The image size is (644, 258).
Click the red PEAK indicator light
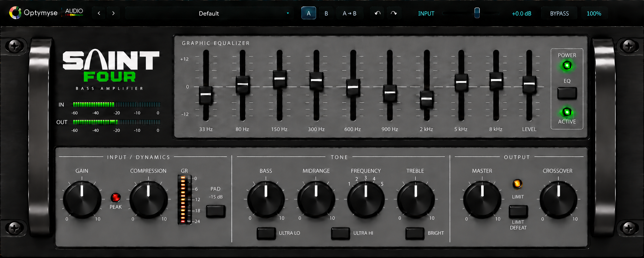tap(115, 197)
